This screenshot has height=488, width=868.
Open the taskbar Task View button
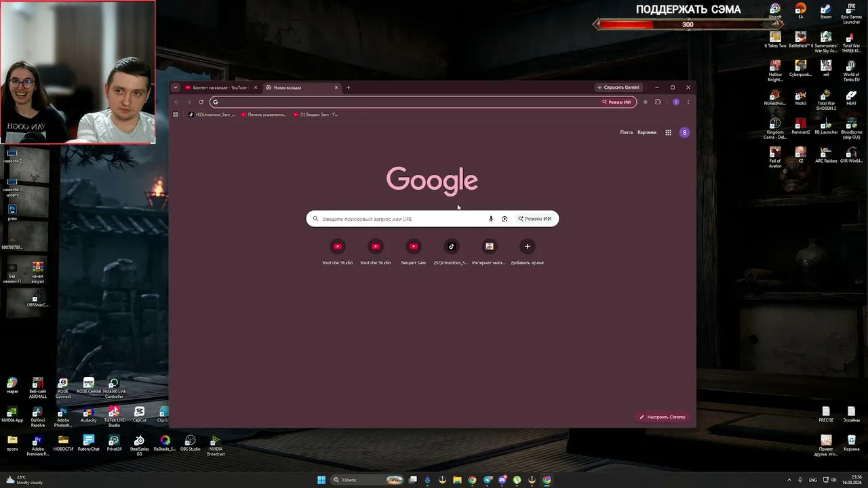pos(412,480)
